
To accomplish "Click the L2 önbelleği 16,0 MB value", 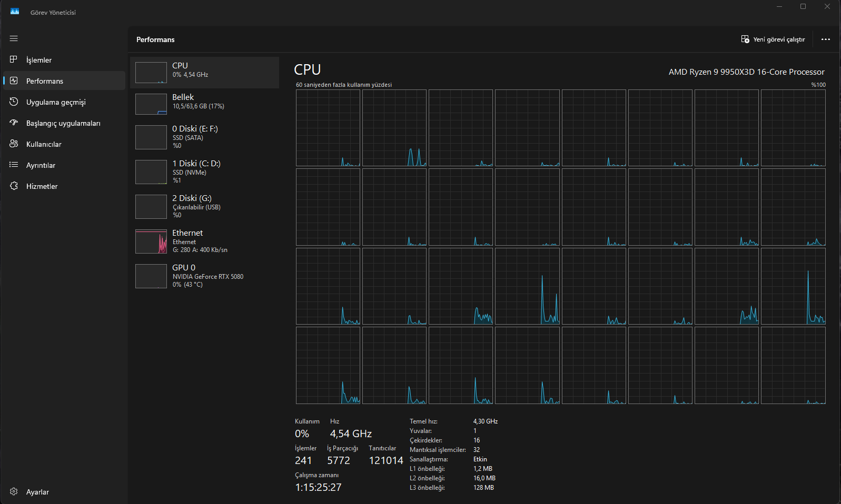I will [x=484, y=478].
